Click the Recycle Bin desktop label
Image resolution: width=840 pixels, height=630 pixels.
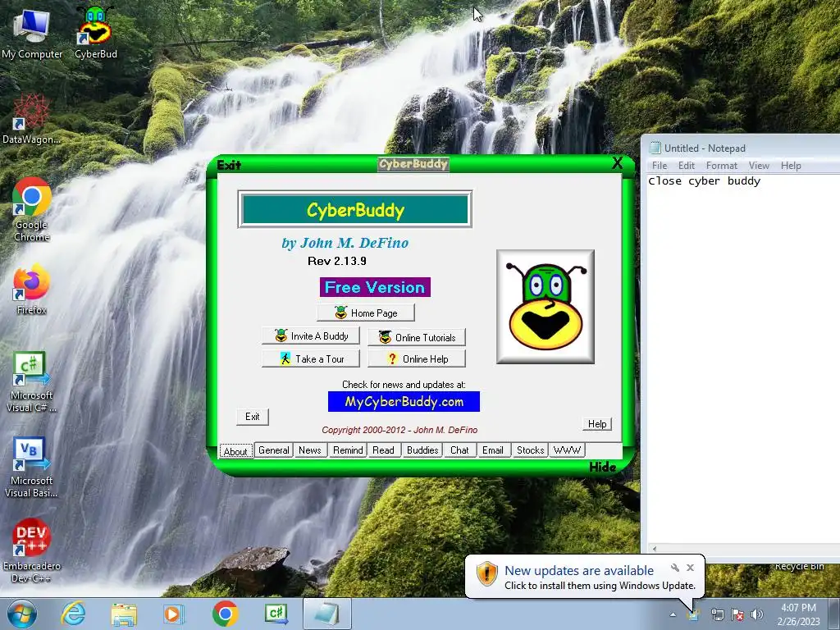799,567
